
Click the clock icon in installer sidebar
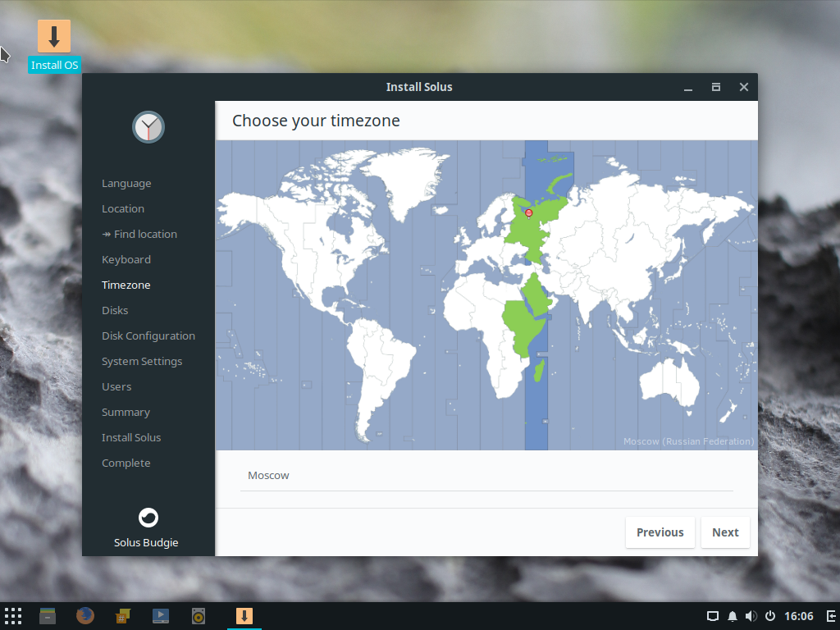[148, 127]
